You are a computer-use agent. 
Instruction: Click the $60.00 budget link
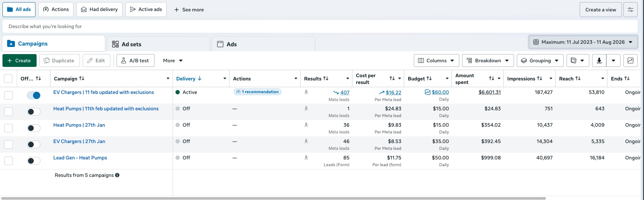pyautogui.click(x=440, y=92)
